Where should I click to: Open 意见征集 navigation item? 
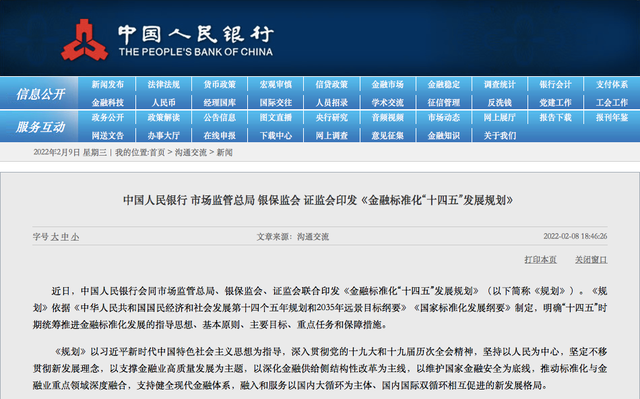[387, 135]
